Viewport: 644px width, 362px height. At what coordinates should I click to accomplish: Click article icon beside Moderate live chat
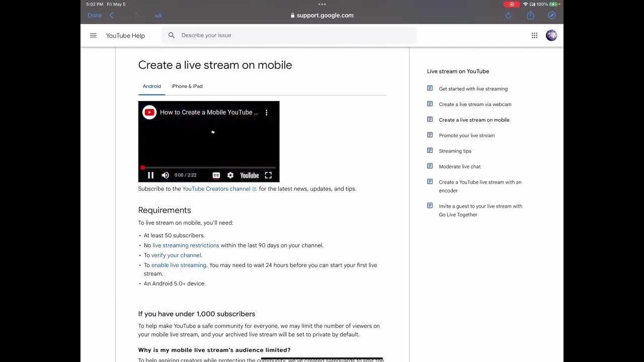tap(430, 166)
